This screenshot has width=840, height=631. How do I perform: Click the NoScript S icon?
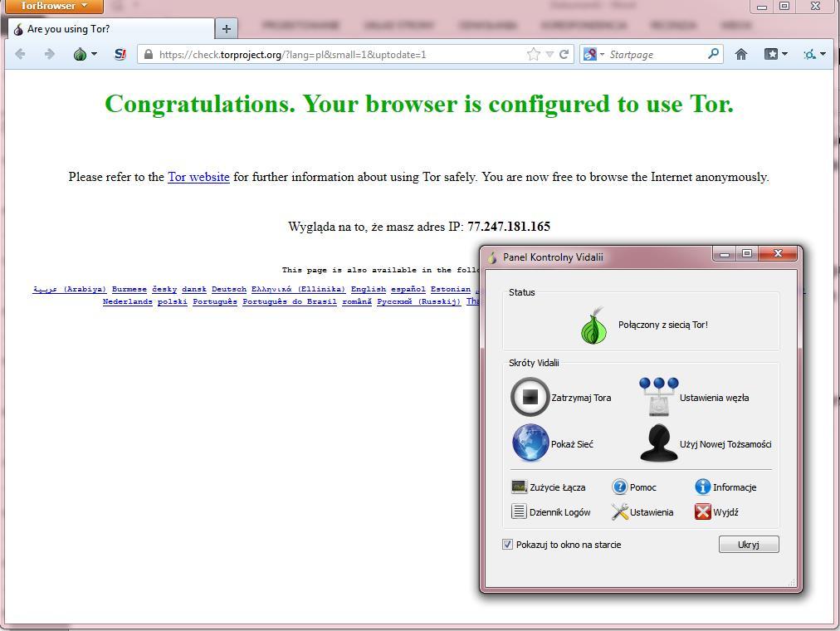120,54
